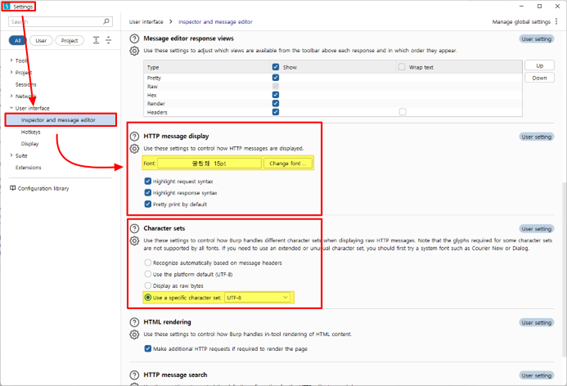
Task: Select the User filter tab
Action: [41, 41]
